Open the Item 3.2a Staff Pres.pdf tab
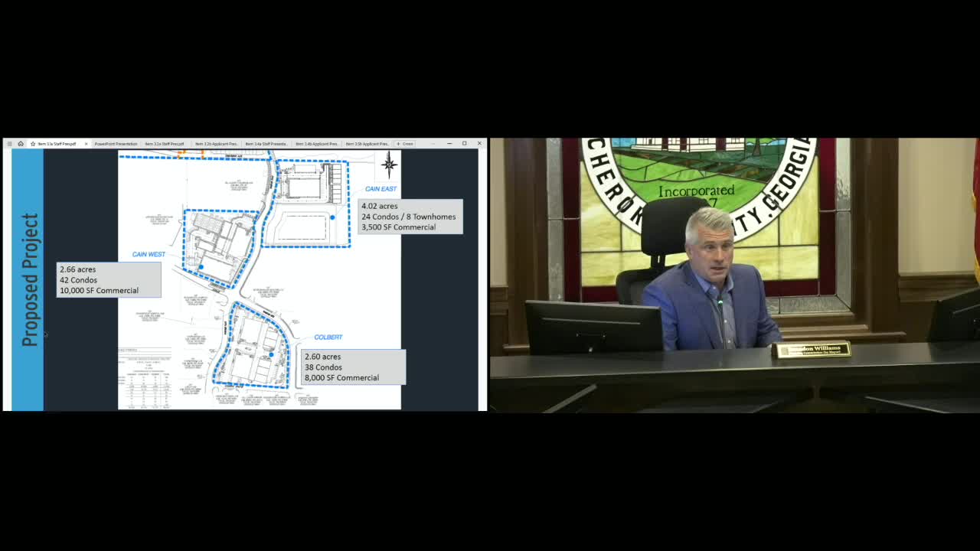This screenshot has width=980, height=551. pyautogui.click(x=165, y=143)
